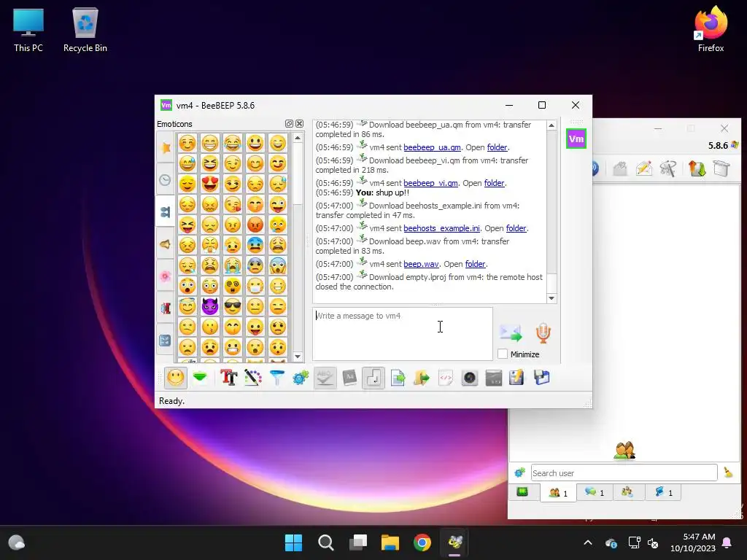Image resolution: width=747 pixels, height=560 pixels.
Task: Switch to the groups tab in main window
Action: click(x=628, y=492)
